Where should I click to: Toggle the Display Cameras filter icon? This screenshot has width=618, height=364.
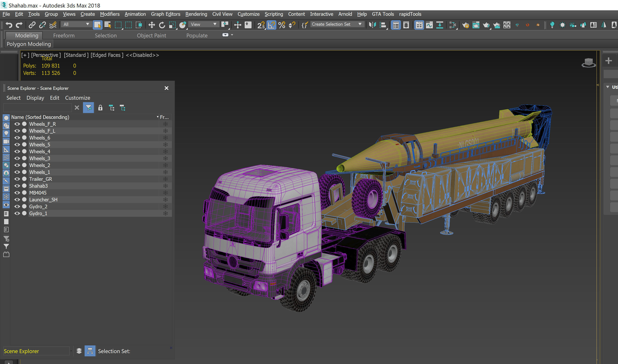(x=6, y=142)
